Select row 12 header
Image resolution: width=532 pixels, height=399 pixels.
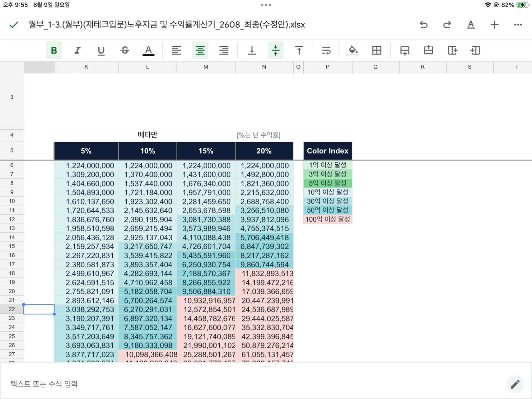tap(12, 219)
